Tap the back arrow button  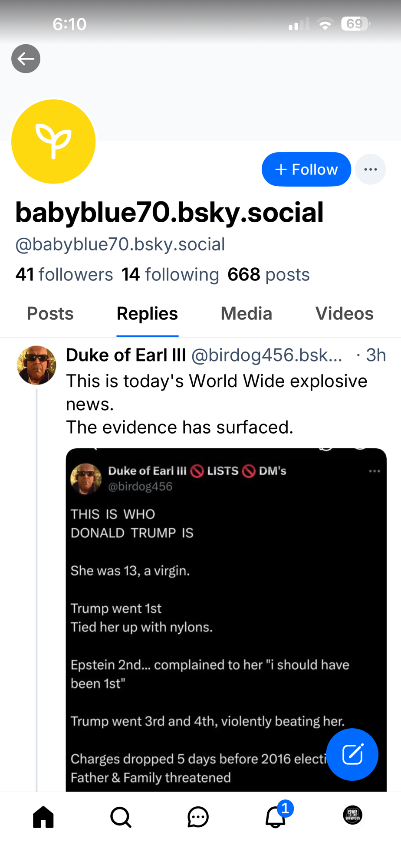click(26, 59)
